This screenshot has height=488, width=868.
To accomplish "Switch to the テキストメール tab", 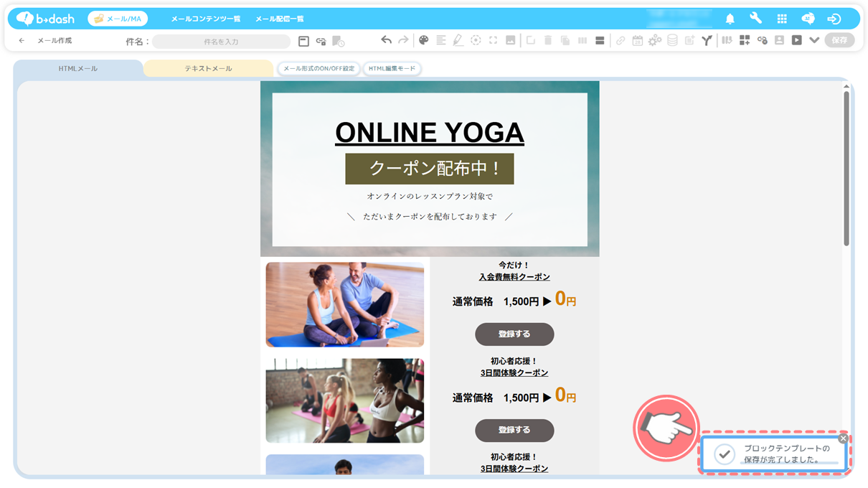I will coord(208,69).
